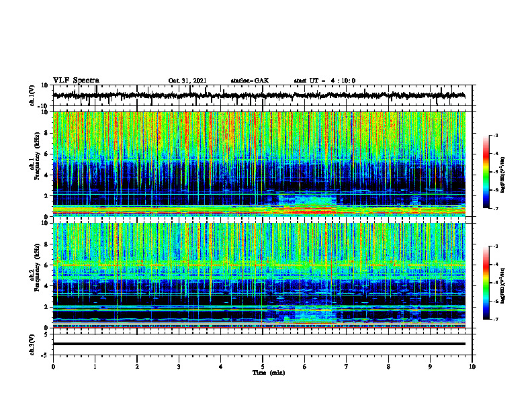
Task: Click tick label "9" on the Time axis
Action: [x=430, y=367]
